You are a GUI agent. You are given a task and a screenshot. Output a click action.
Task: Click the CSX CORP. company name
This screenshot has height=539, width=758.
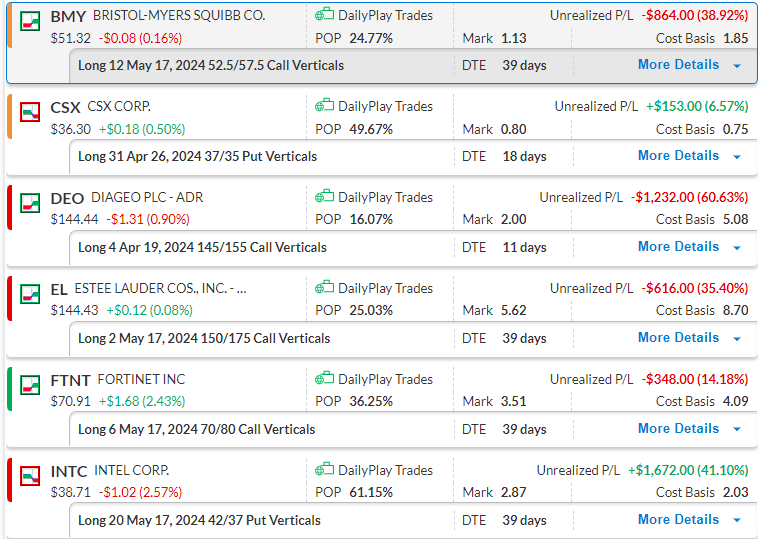[x=119, y=106]
